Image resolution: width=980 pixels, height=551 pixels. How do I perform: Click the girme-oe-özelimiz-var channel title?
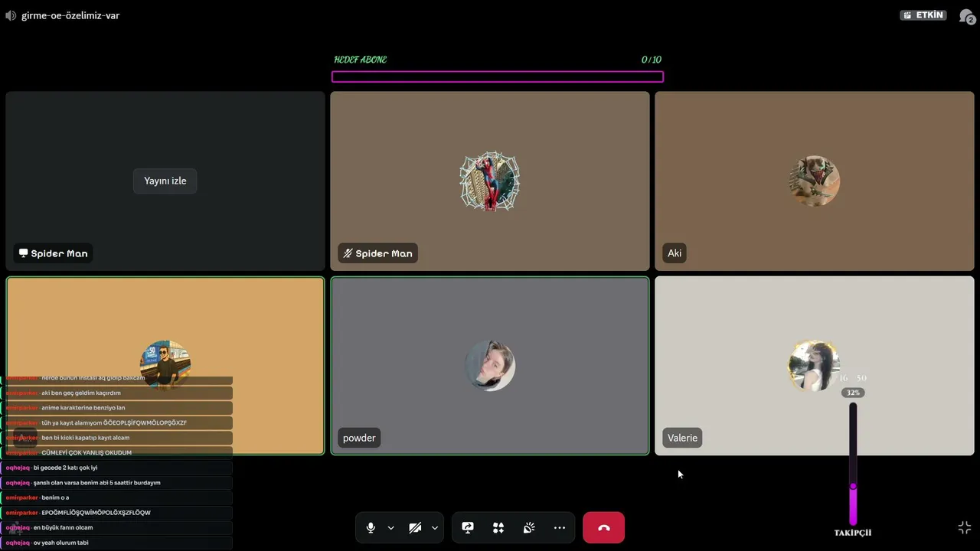[x=70, y=15]
